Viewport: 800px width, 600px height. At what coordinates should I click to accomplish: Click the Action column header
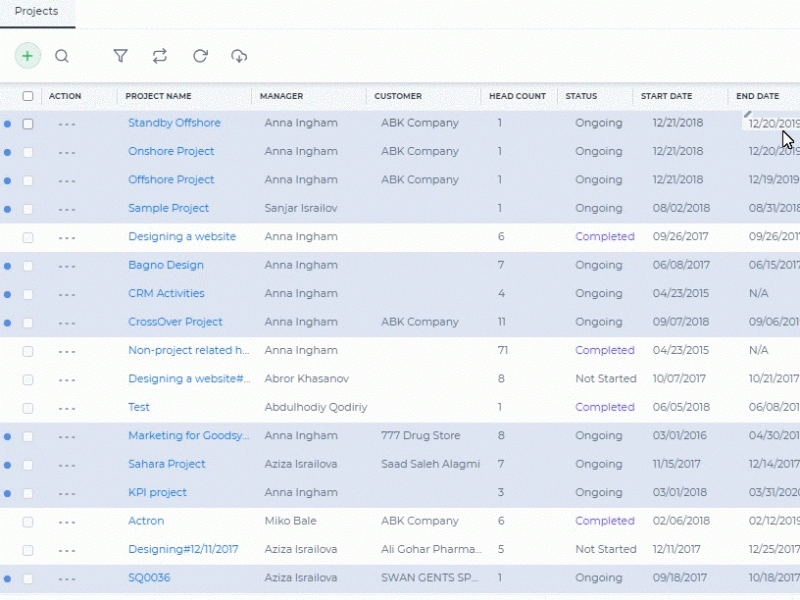pyautogui.click(x=65, y=96)
